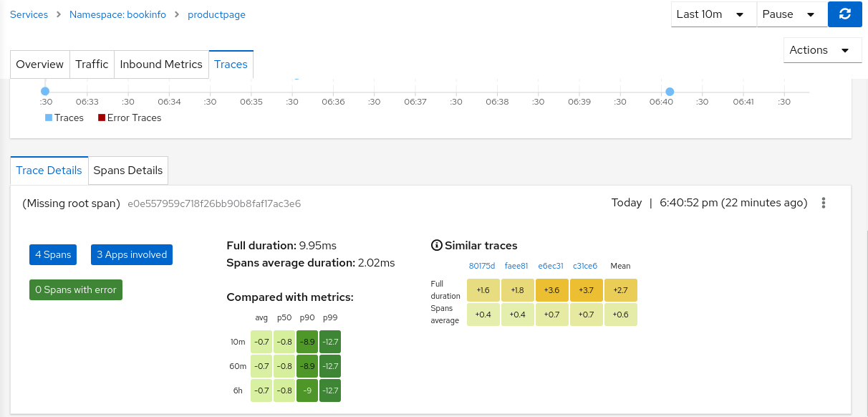Open the Inbound Metrics tab

pyautogui.click(x=161, y=64)
